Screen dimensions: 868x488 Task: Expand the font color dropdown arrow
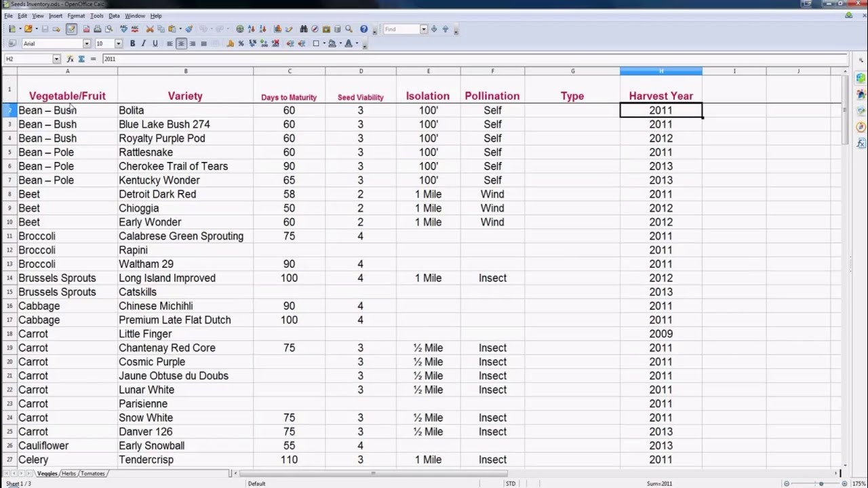pyautogui.click(x=355, y=43)
